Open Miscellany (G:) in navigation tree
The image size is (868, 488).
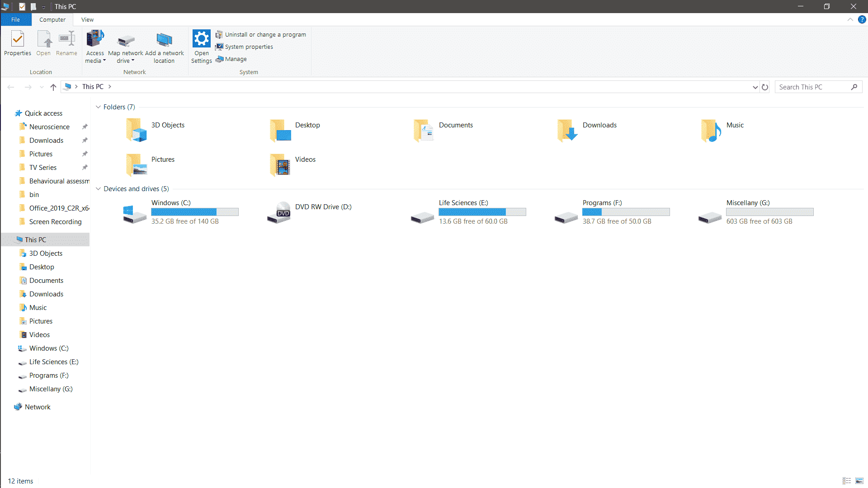point(51,389)
